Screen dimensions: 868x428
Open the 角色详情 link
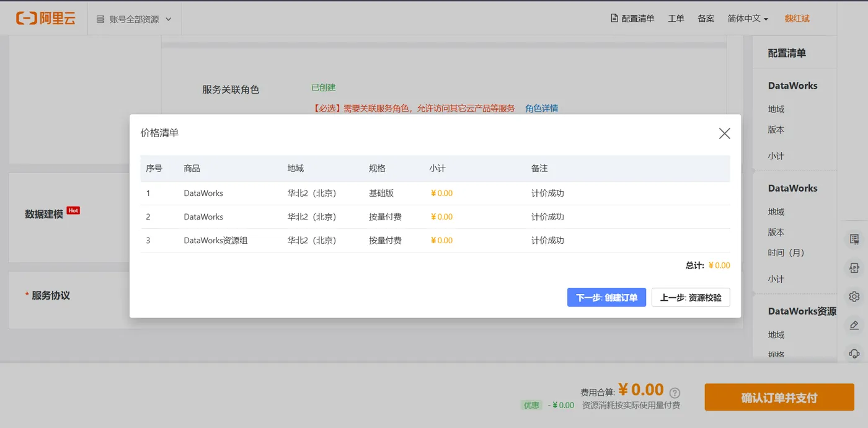(541, 108)
